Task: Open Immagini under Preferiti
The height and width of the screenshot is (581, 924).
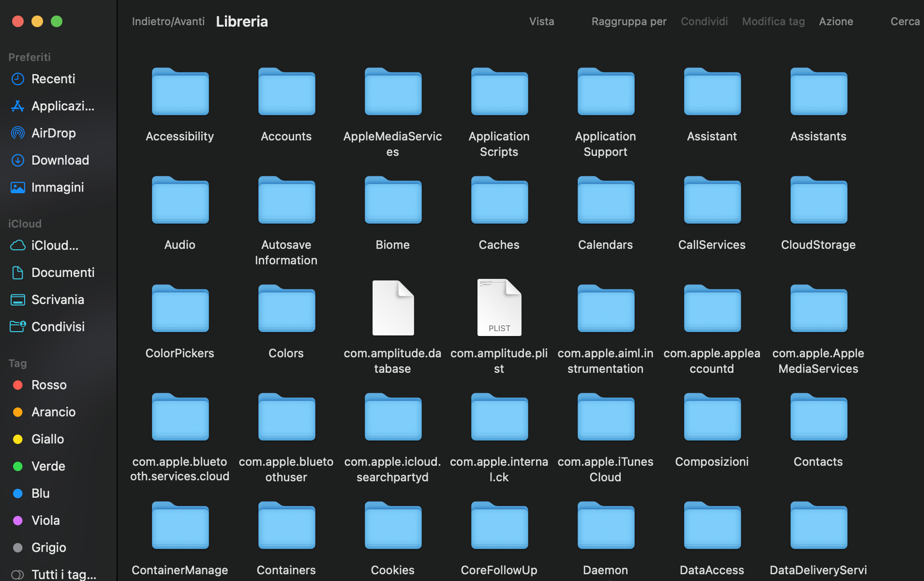Action: (58, 187)
